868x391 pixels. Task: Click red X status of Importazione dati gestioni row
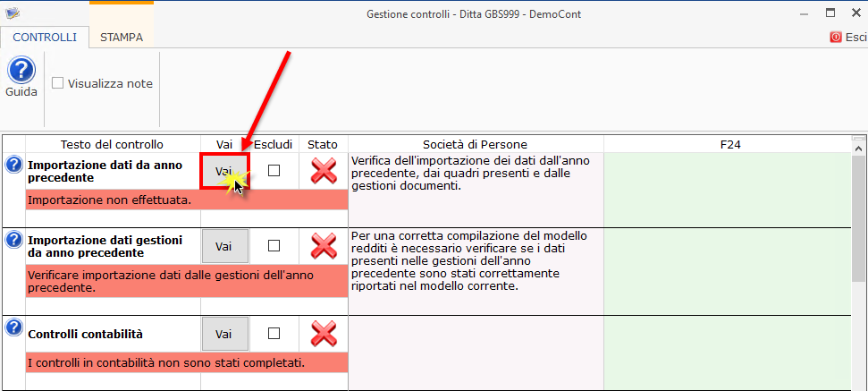tap(324, 245)
